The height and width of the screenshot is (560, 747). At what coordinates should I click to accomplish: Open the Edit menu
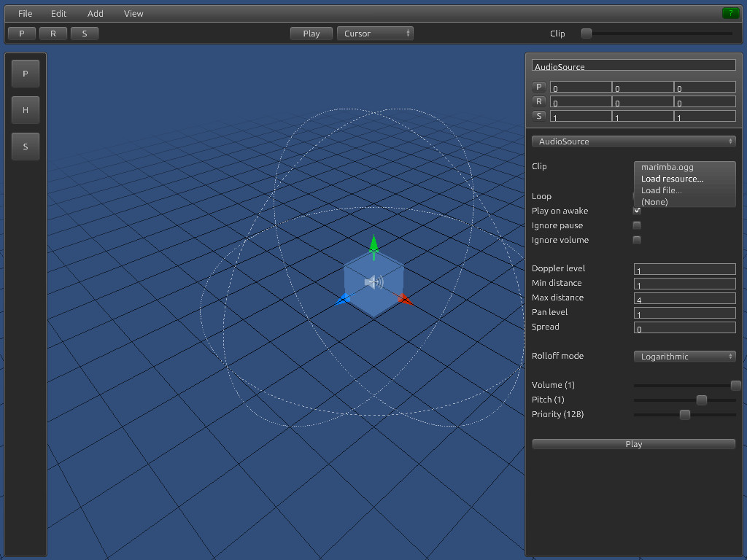(x=58, y=14)
